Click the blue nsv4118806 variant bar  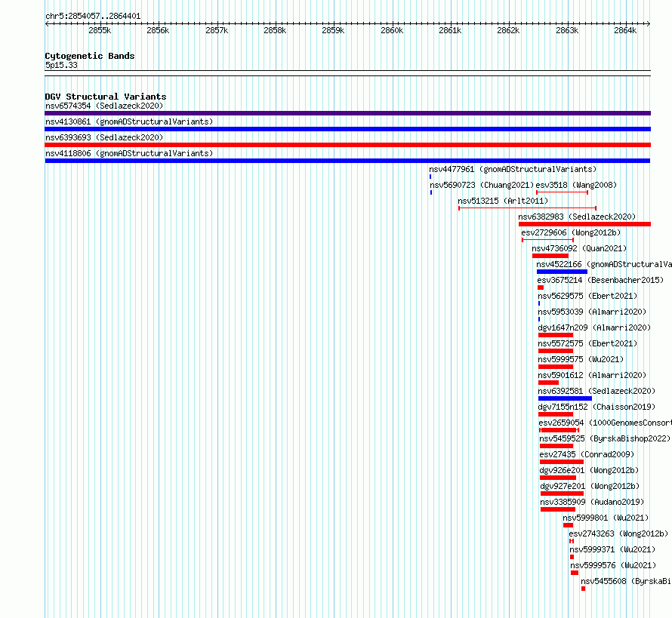(x=347, y=161)
